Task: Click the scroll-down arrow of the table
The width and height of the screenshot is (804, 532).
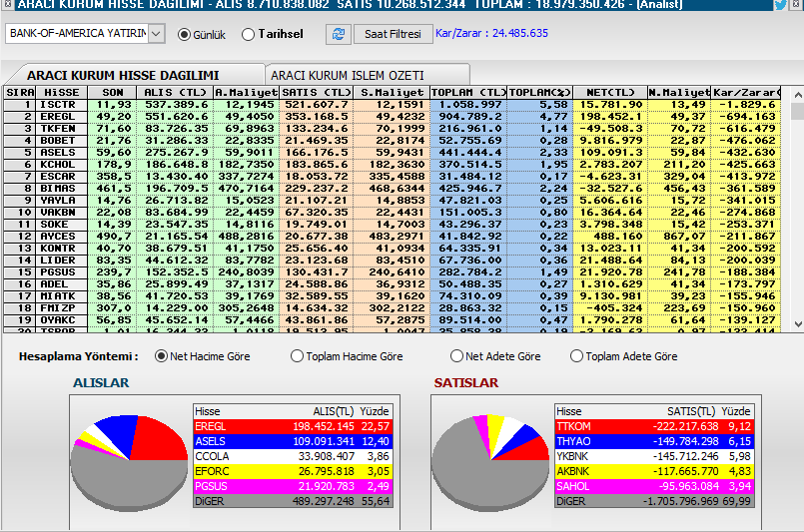Action: [796, 323]
